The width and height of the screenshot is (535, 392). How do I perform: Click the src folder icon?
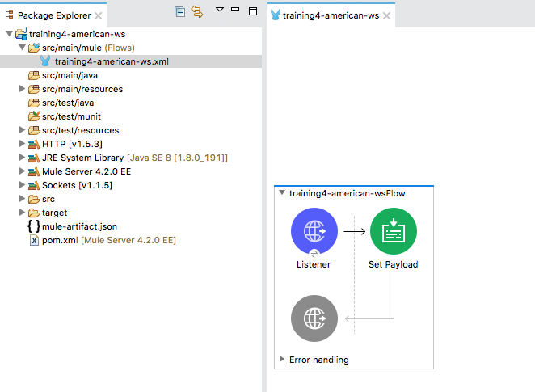tap(34, 199)
